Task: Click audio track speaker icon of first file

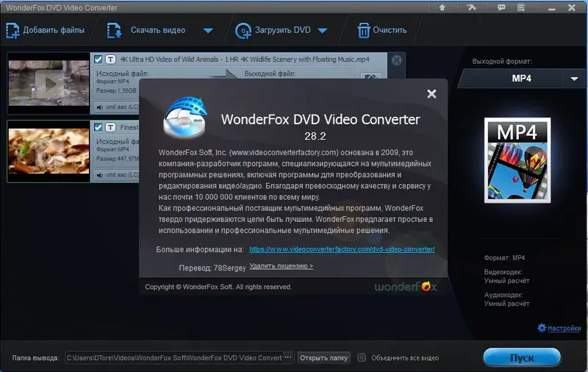Action: click(x=100, y=107)
